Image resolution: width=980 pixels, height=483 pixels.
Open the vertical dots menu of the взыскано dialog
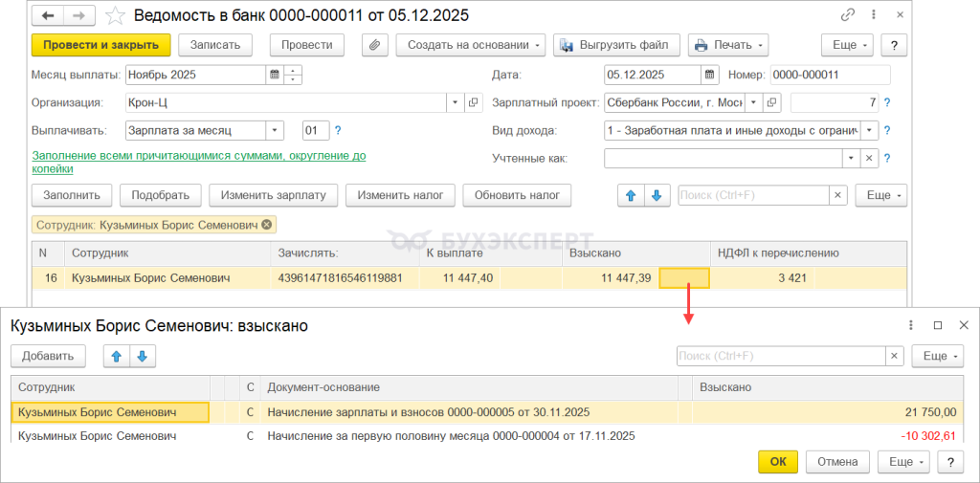911,325
